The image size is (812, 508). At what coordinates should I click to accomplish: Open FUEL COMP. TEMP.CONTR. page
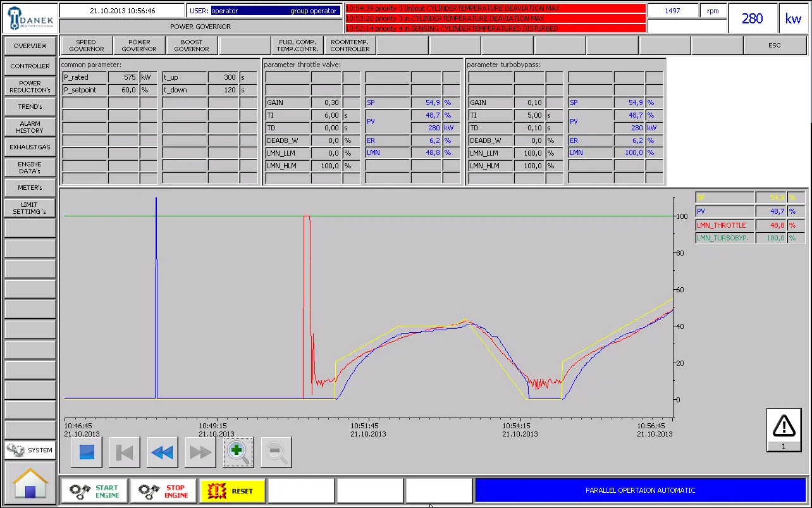pos(297,46)
